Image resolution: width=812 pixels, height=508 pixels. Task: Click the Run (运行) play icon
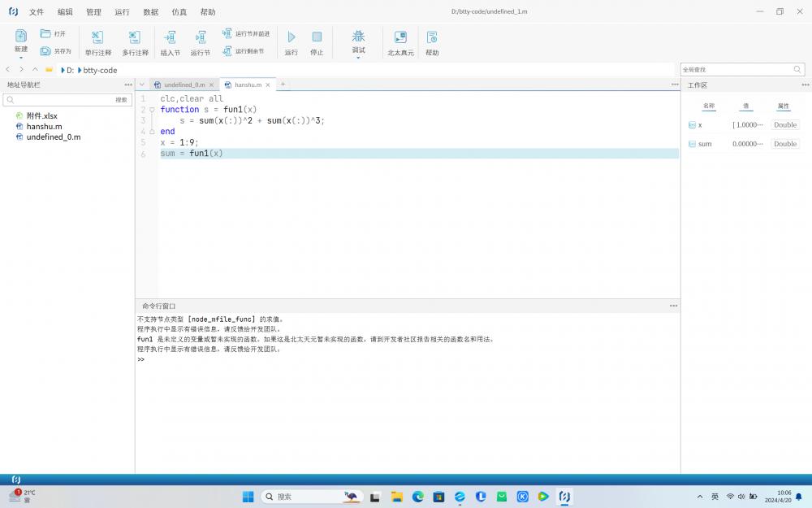292,37
